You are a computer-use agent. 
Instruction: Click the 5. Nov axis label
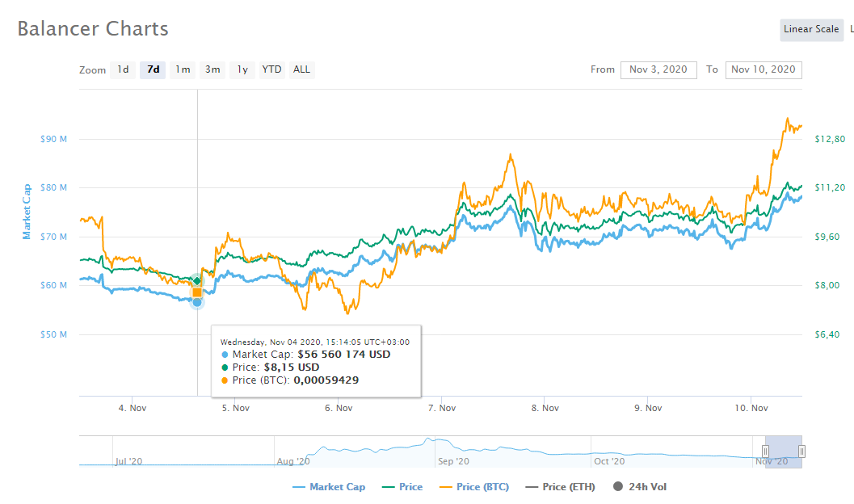click(235, 408)
